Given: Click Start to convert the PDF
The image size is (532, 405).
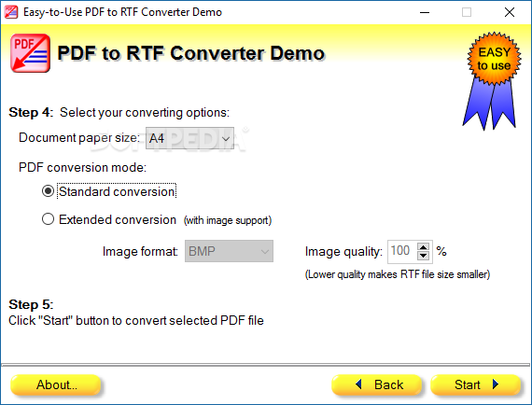Looking at the screenshot, I should click(x=476, y=385).
